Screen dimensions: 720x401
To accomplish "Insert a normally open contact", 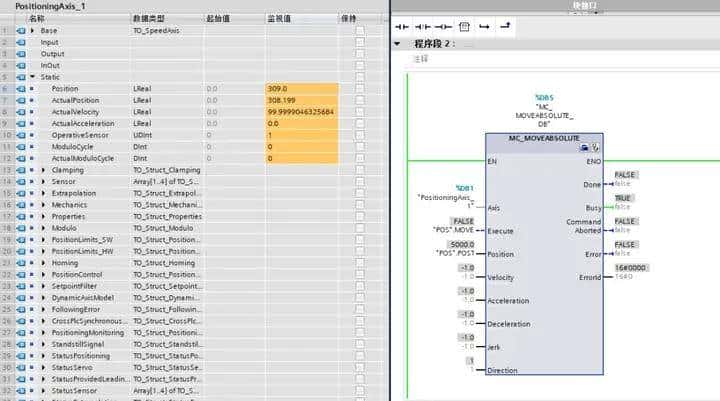I will tap(402, 27).
